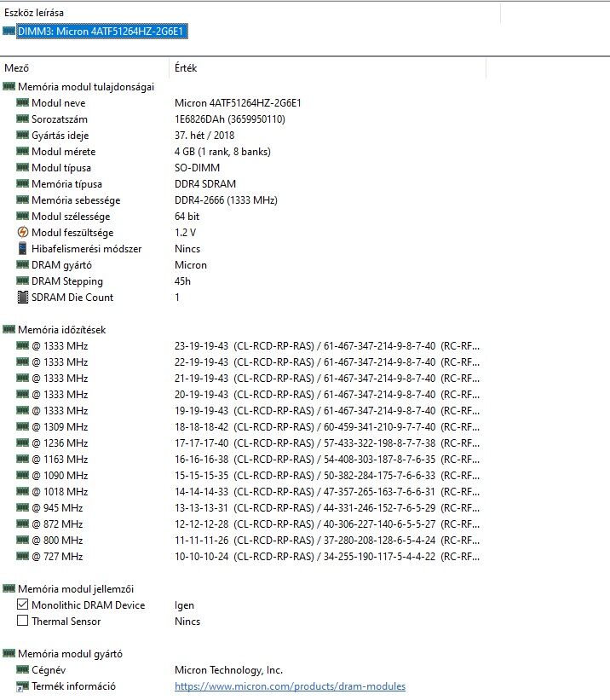Select the SO-DIMM value
The width and height of the screenshot is (610, 700).
tap(198, 167)
